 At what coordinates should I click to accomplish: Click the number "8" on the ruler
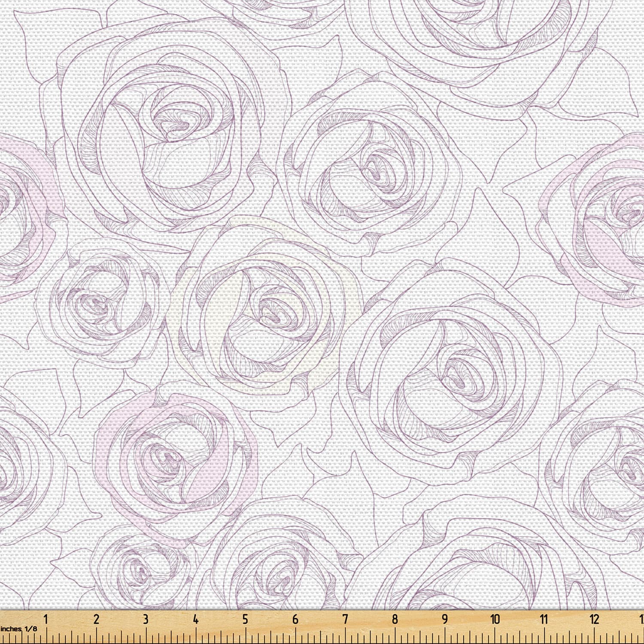(395, 619)
